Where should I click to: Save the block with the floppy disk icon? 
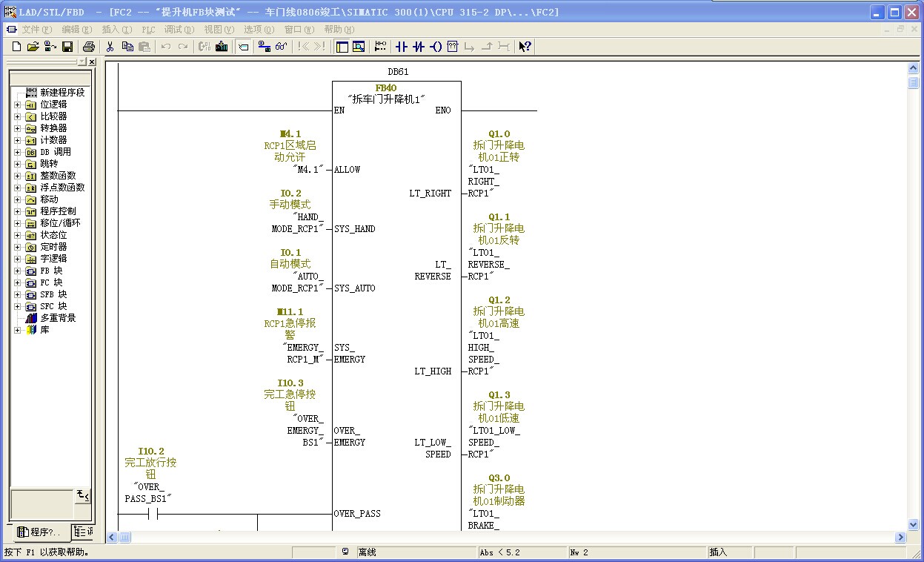pos(67,47)
